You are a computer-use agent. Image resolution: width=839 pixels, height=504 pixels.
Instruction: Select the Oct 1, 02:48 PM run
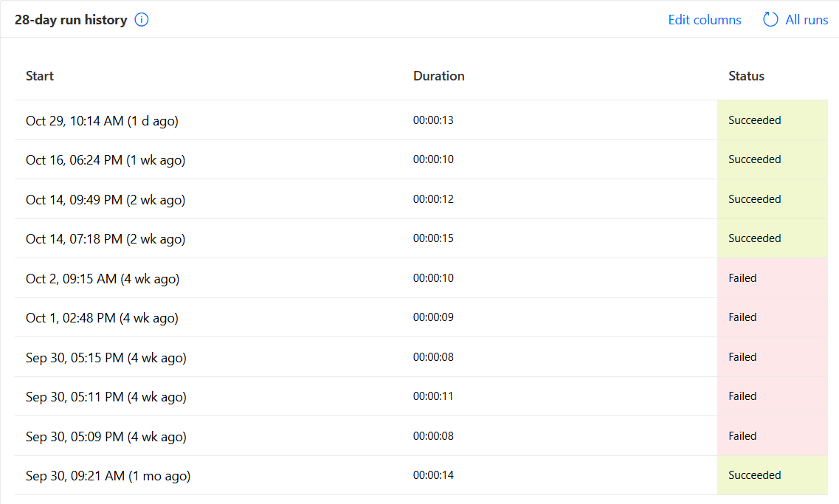point(102,318)
